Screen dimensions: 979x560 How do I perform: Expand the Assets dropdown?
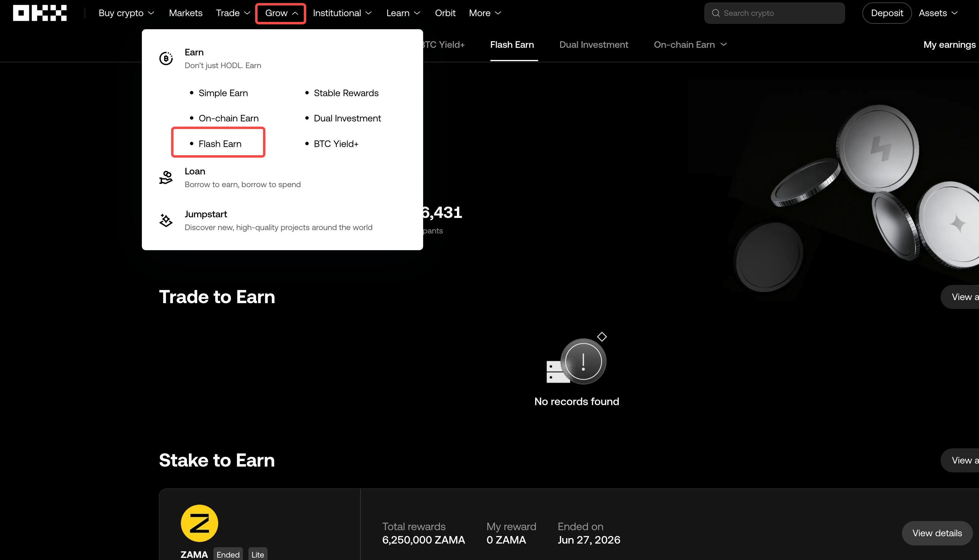938,13
